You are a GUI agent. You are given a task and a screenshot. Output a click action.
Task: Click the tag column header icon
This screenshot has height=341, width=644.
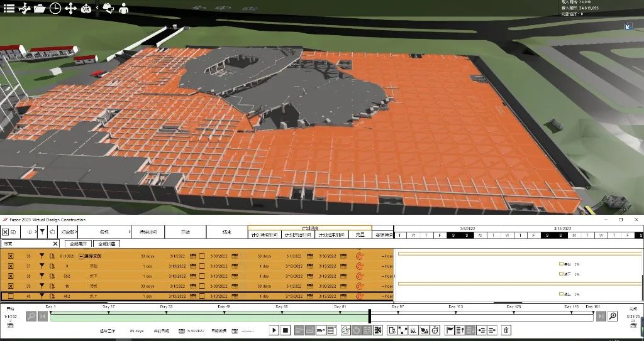click(x=53, y=232)
